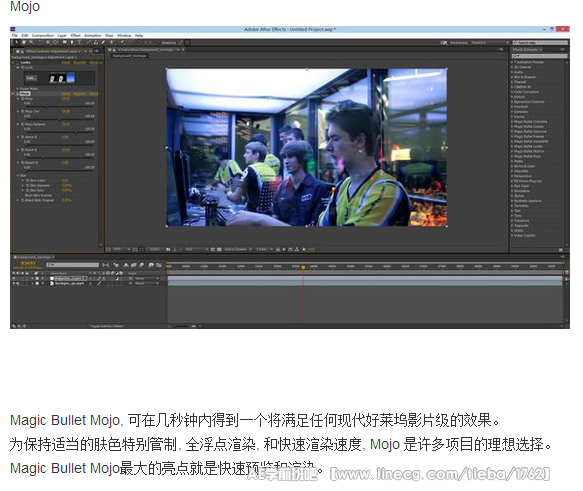Open the Animation menu
Image resolution: width=583 pixels, height=491 pixels.
pos(93,36)
